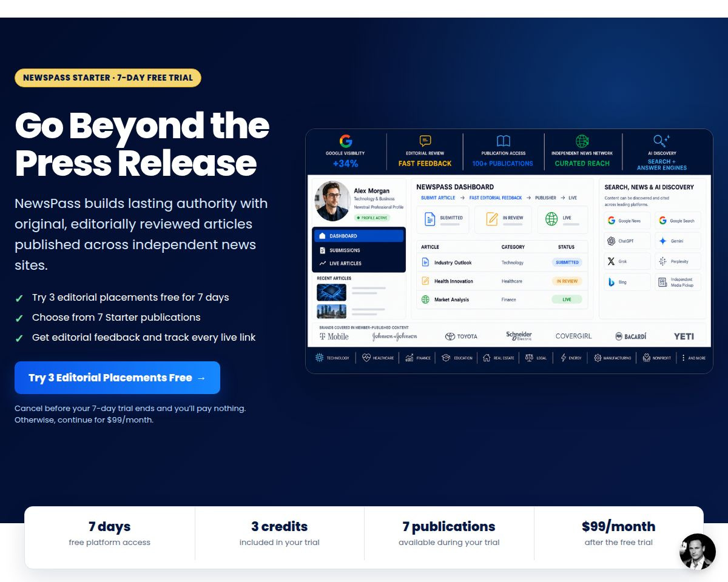Select the Real Estate category
The width and height of the screenshot is (728, 582).
click(499, 358)
